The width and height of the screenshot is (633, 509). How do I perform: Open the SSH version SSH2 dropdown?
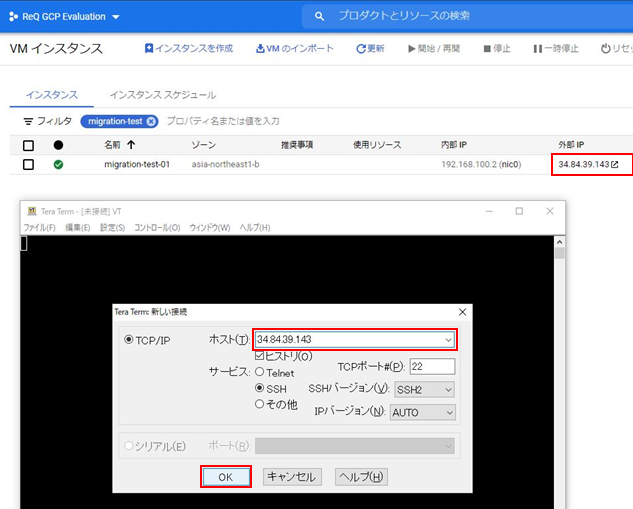(x=424, y=390)
